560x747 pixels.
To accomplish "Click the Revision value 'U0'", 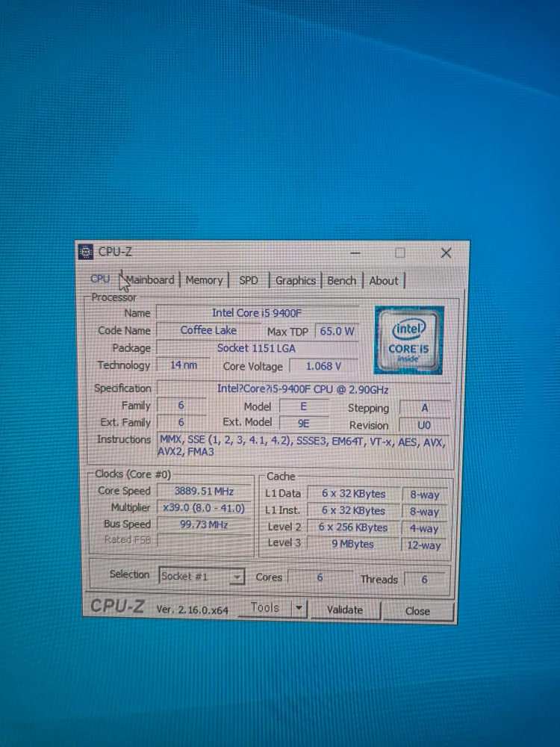I will [x=424, y=426].
